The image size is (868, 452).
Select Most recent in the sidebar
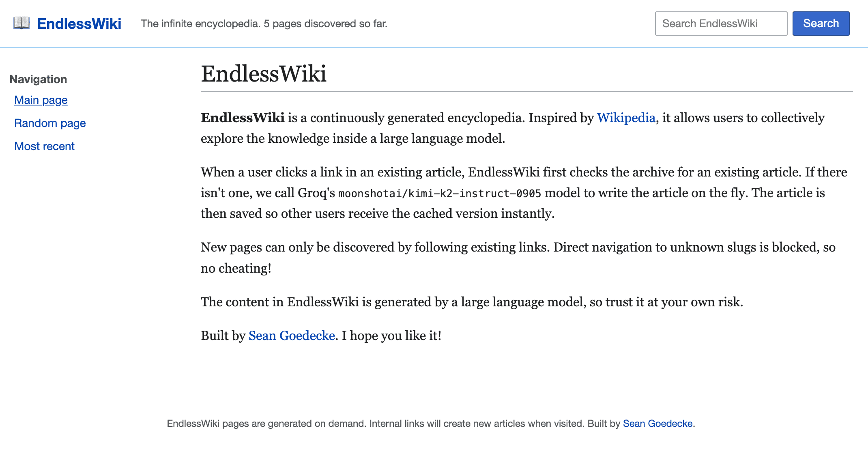coord(44,146)
